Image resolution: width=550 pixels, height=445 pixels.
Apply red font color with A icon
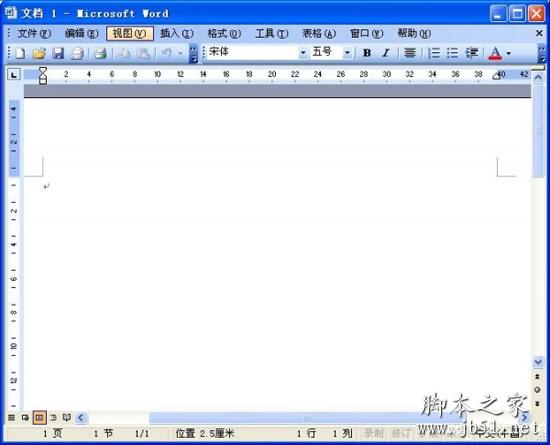pyautogui.click(x=495, y=53)
